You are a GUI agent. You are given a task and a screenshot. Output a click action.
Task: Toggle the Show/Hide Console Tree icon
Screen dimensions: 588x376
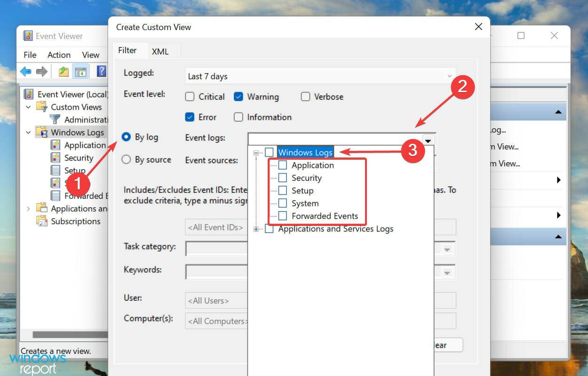(x=81, y=71)
